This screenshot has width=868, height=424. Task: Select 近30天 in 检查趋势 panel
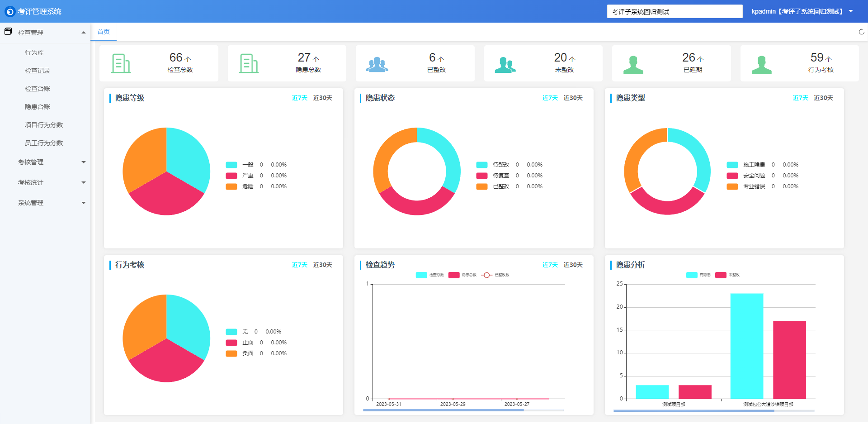click(x=573, y=265)
